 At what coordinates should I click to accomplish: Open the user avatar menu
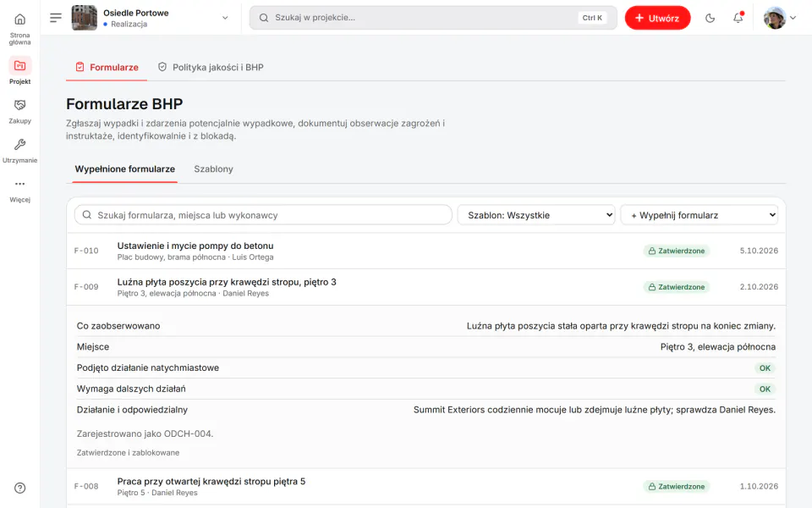[x=779, y=18]
